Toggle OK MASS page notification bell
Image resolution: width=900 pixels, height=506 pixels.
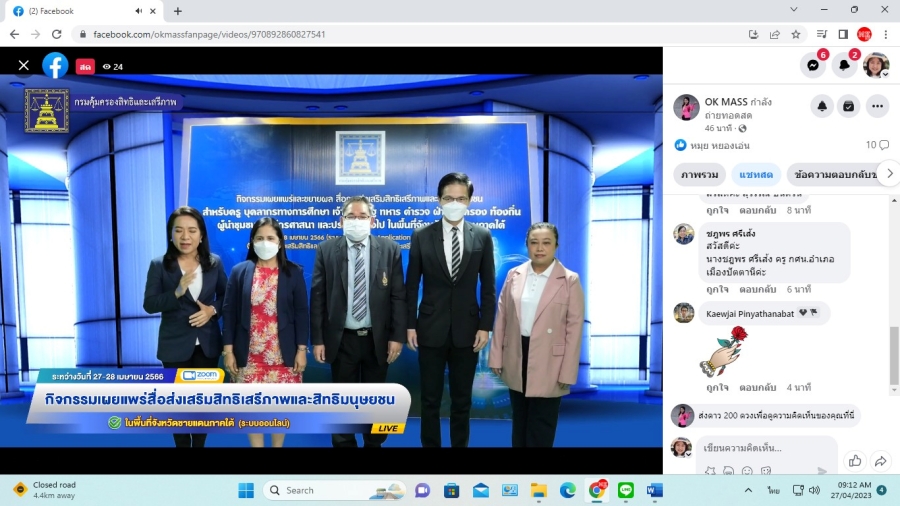pos(822,106)
